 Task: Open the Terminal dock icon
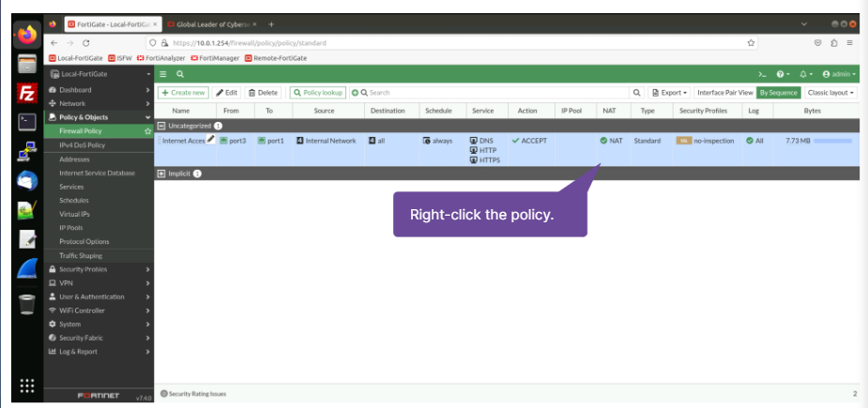(x=26, y=122)
